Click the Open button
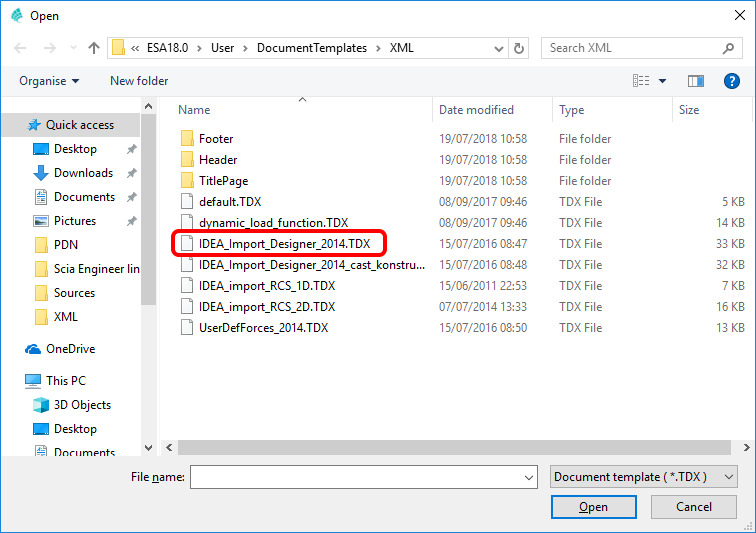 (594, 507)
